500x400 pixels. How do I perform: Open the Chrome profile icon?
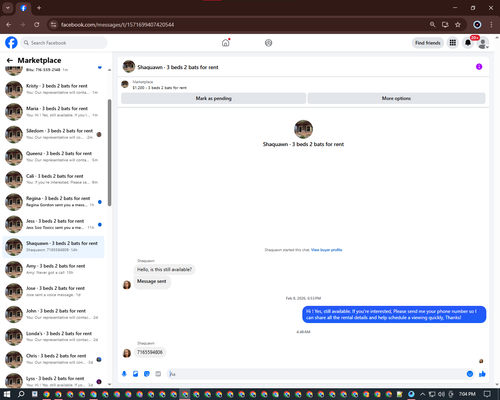(x=477, y=25)
